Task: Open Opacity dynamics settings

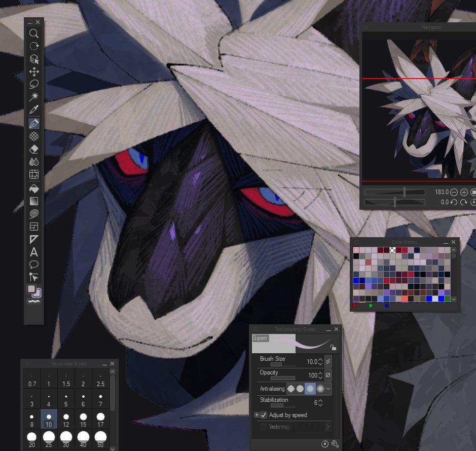Action: click(328, 375)
